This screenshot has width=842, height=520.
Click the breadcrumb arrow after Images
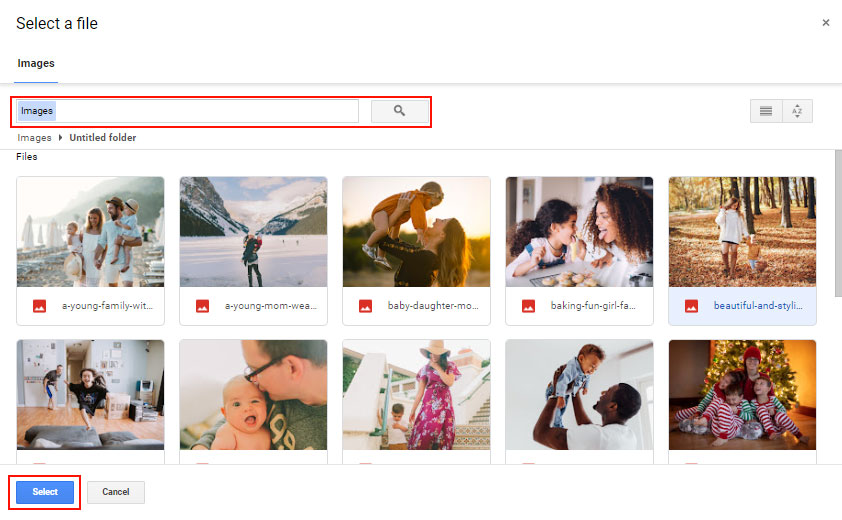pyautogui.click(x=60, y=138)
